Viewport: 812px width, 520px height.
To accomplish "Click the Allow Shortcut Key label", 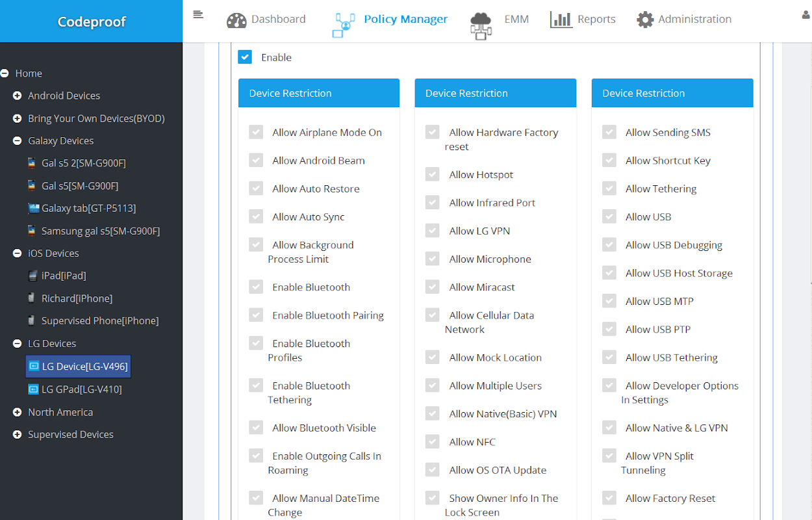I will point(668,161).
